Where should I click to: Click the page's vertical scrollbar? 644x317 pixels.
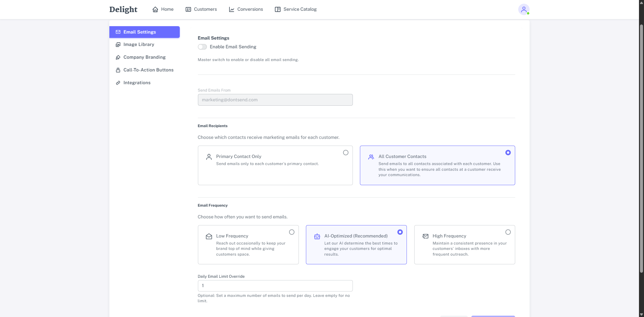click(641, 148)
